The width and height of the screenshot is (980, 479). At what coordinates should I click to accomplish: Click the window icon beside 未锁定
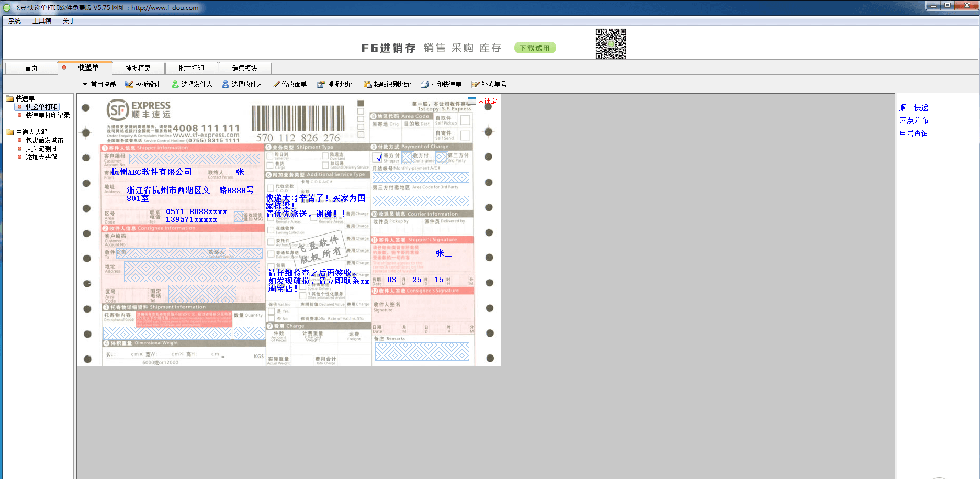pyautogui.click(x=472, y=101)
